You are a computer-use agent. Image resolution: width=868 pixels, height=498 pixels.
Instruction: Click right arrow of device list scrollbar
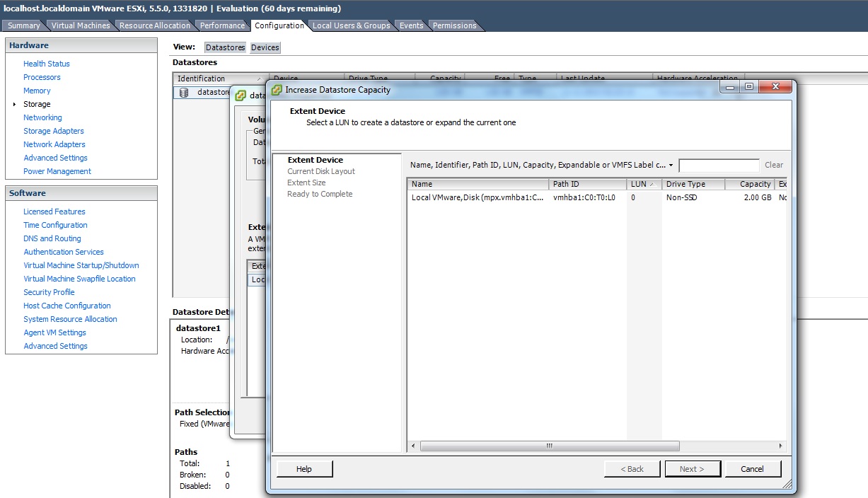point(781,446)
